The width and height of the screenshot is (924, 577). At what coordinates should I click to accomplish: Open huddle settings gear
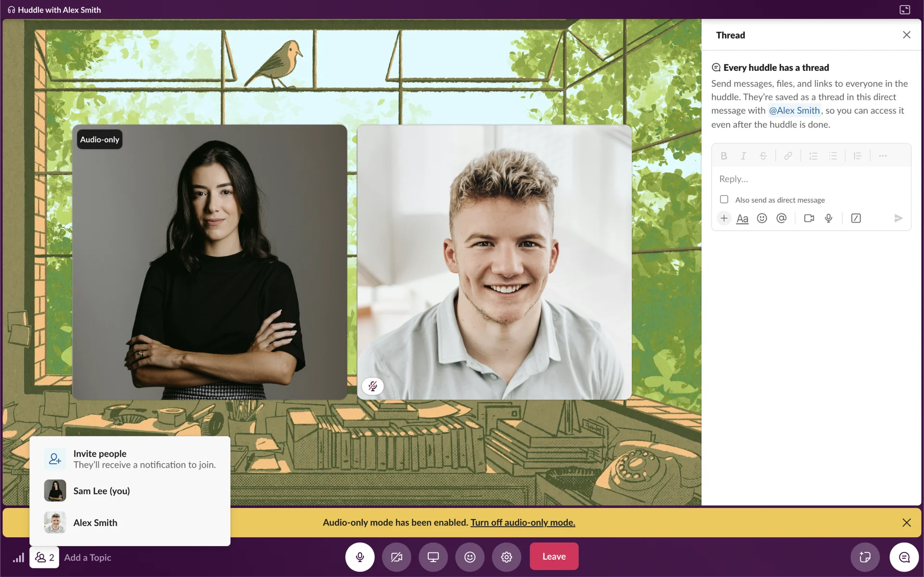click(506, 557)
